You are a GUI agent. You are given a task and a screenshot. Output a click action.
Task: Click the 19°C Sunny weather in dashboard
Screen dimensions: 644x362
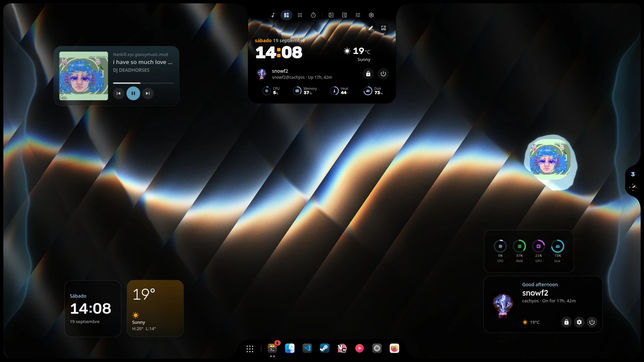(x=357, y=54)
